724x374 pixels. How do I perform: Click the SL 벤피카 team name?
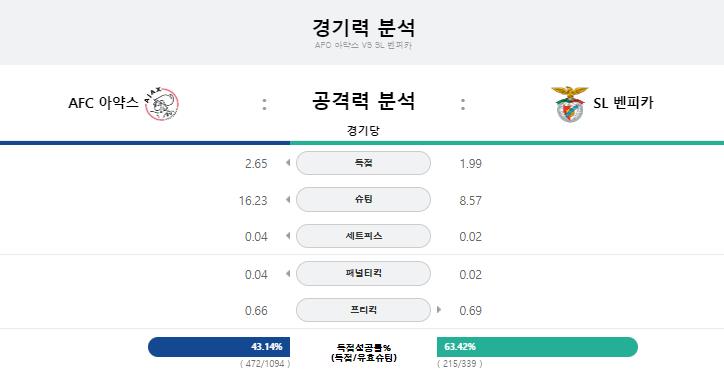pyautogui.click(x=623, y=103)
